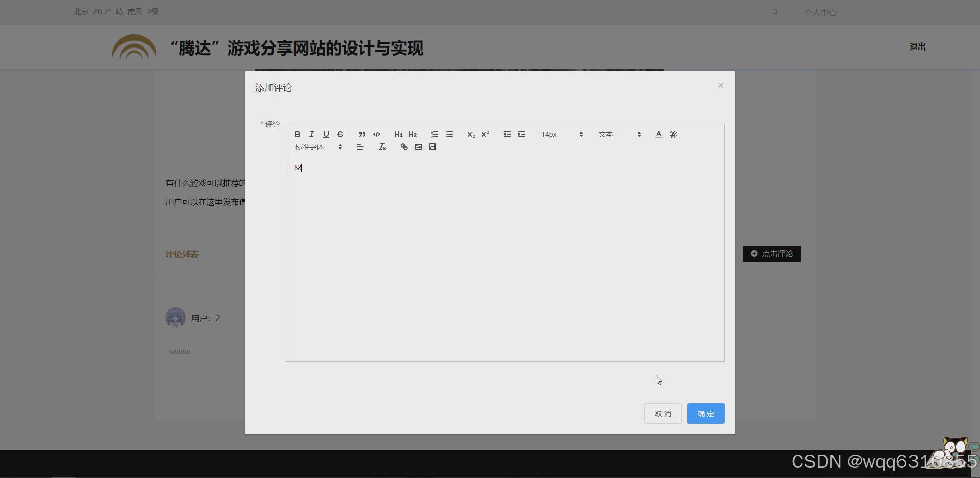Toggle bold formatting in the editor
This screenshot has height=478, width=980.
(298, 134)
